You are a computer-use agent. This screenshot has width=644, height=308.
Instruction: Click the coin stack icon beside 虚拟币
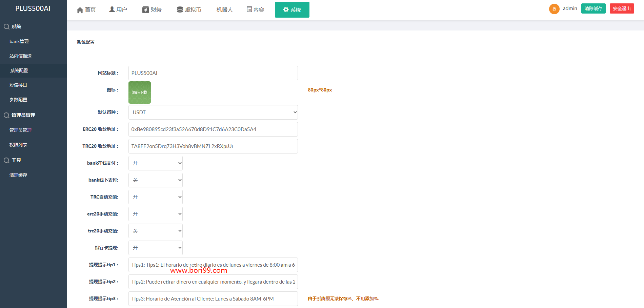pos(180,9)
